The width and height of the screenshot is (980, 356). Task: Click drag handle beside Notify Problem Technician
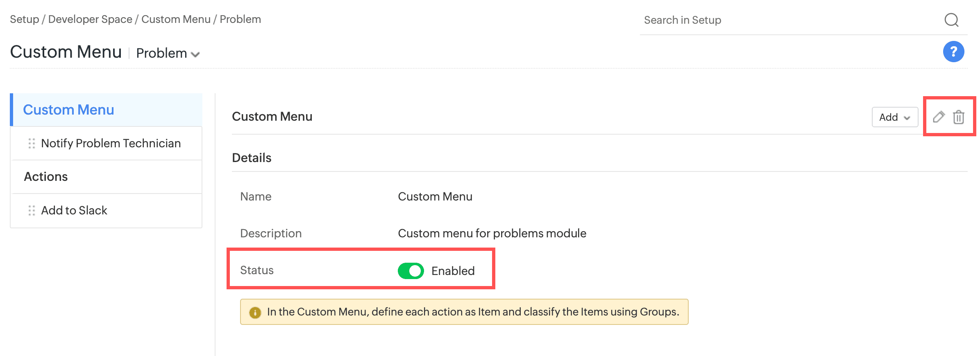coord(32,143)
